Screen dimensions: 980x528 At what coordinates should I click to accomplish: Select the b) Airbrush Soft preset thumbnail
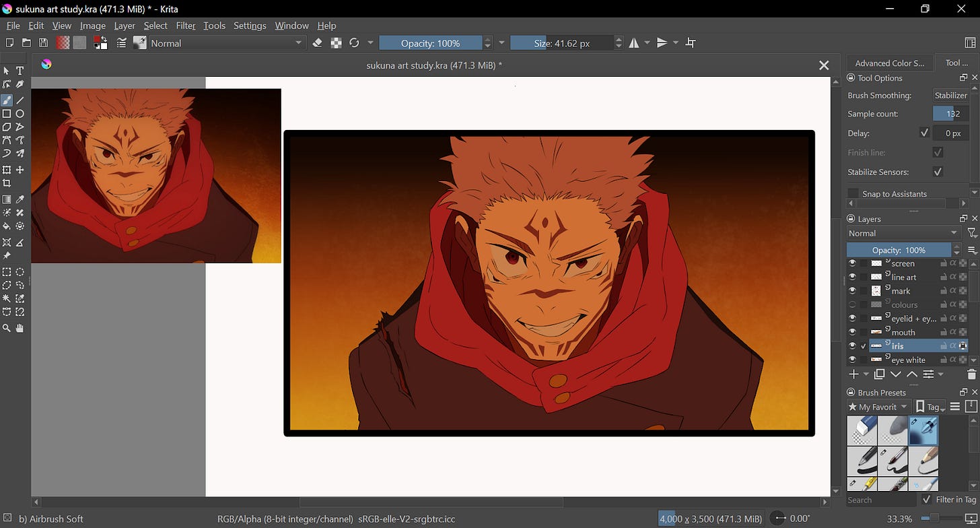pos(923,430)
